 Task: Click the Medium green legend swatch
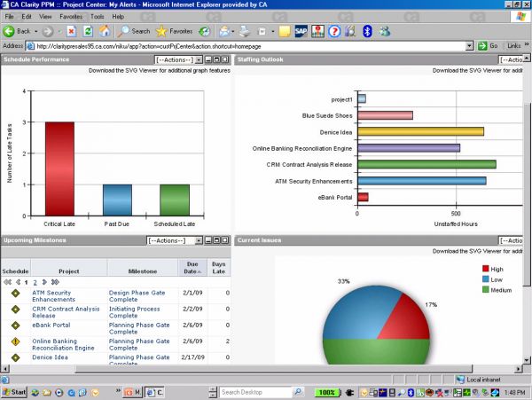coord(486,289)
